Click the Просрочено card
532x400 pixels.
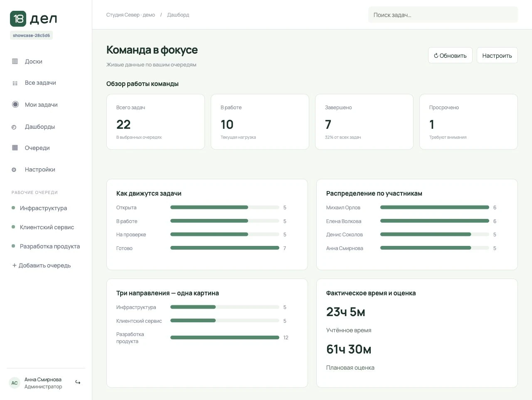[x=468, y=122]
